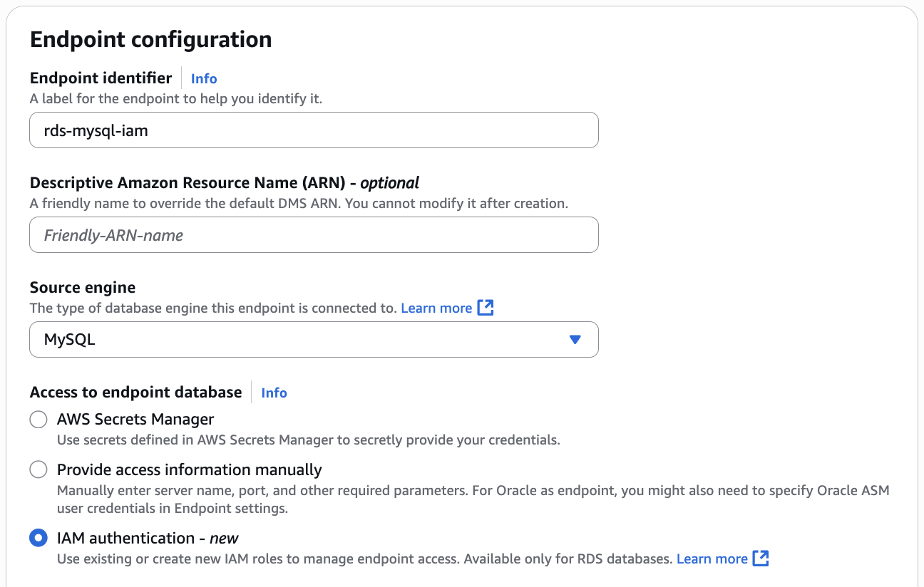924x587 pixels.
Task: Click the "Source engine" field label
Action: click(83, 288)
